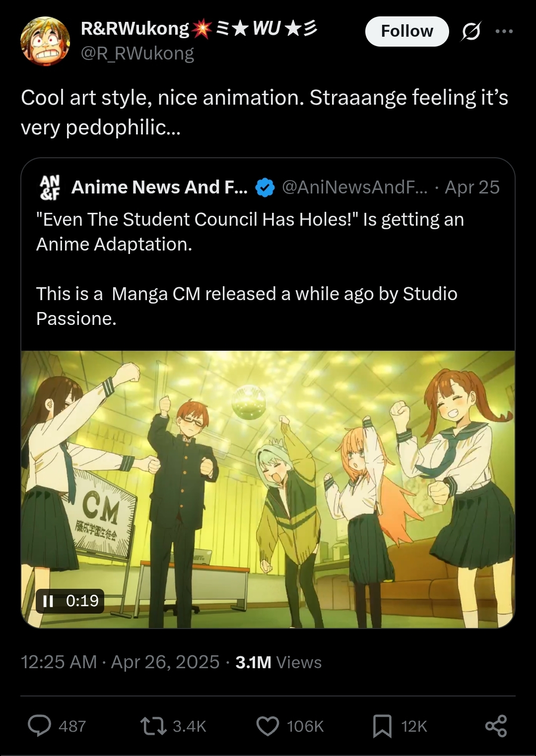
Task: Follow R&RWukong account
Action: point(407,31)
